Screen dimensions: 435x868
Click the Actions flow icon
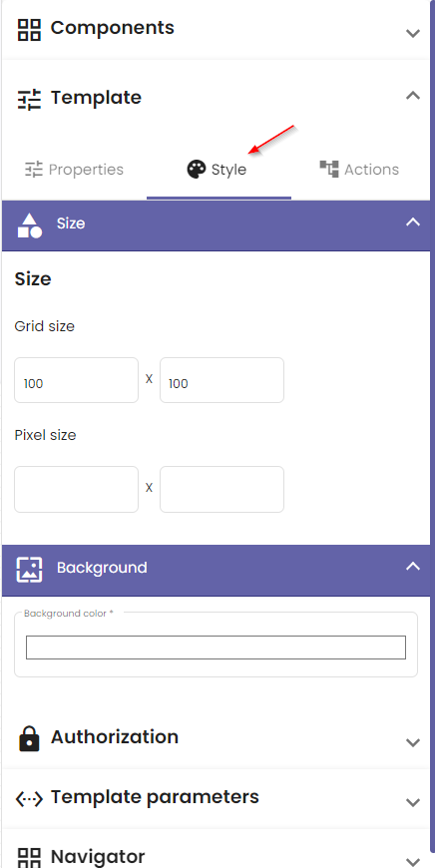click(328, 169)
